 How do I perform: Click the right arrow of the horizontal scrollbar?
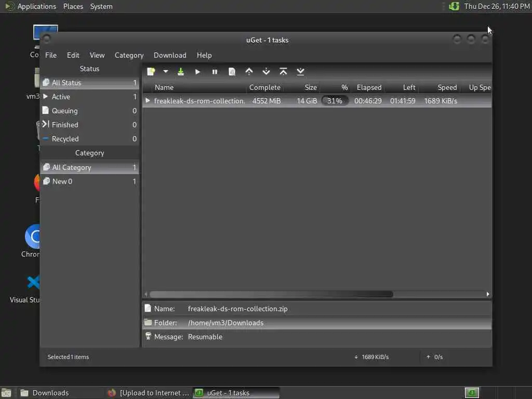click(488, 294)
